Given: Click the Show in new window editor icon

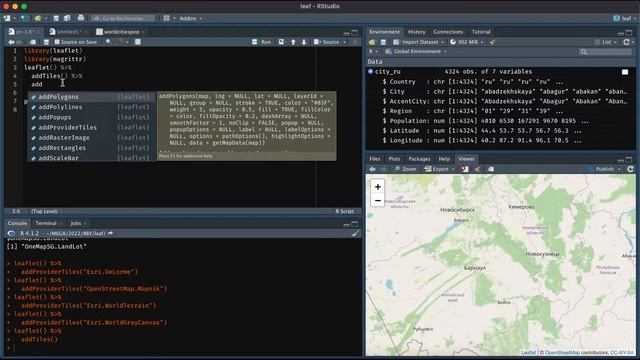Looking at the screenshot, I should pyautogui.click(x=33, y=42).
